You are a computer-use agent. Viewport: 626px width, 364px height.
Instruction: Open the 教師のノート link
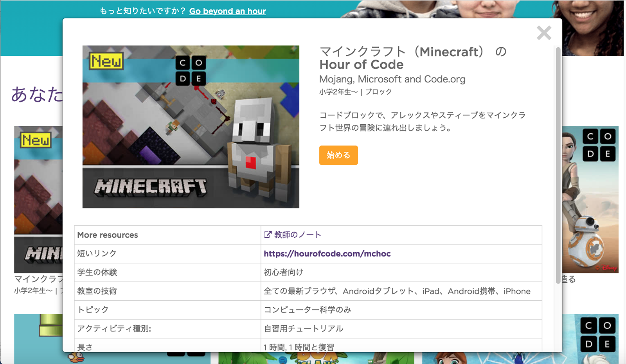298,235
